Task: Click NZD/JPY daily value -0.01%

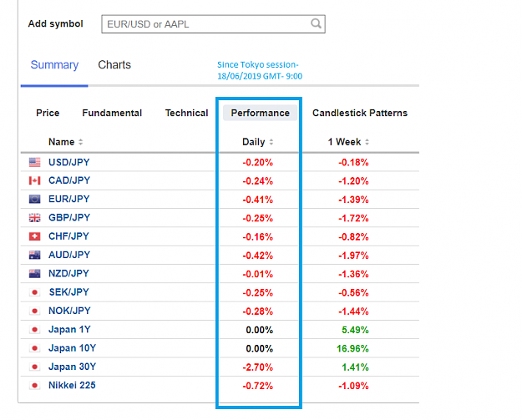Action: 258,274
